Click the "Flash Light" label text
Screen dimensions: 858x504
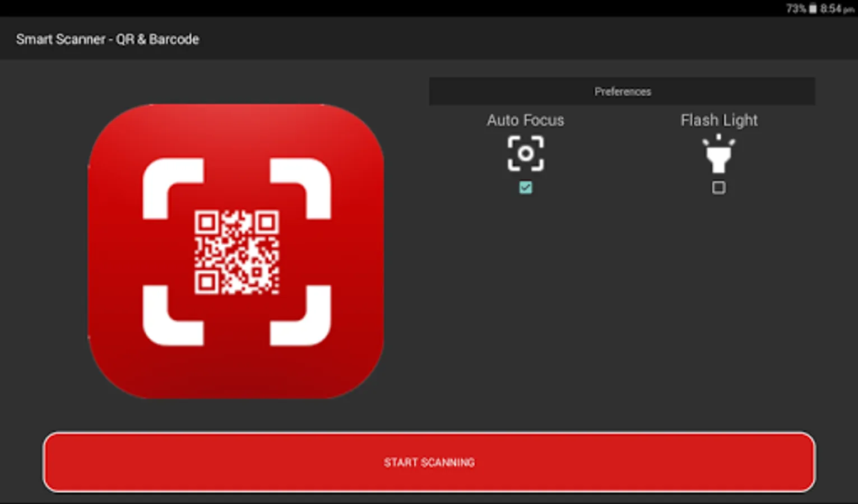pyautogui.click(x=719, y=120)
